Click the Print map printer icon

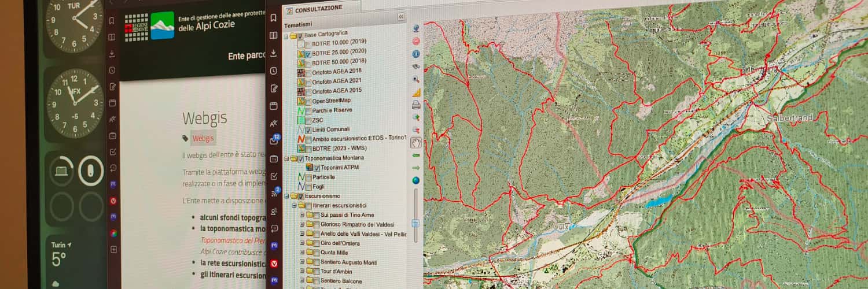click(415, 105)
